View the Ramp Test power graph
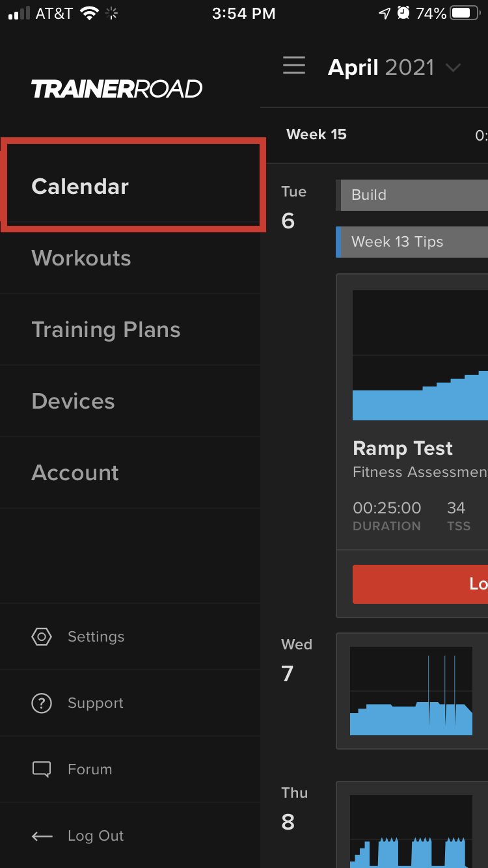Image resolution: width=488 pixels, height=868 pixels. click(420, 355)
